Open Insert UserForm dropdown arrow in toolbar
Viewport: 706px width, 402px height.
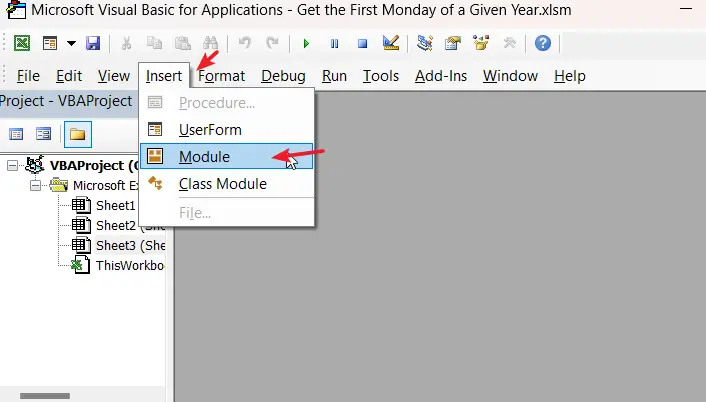tap(71, 43)
